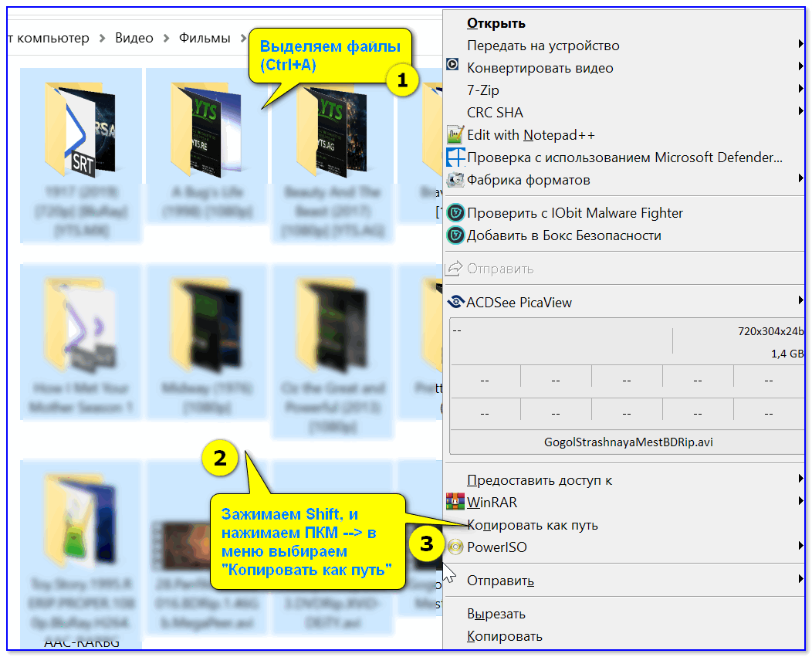This screenshot has width=812, height=657.
Task: Choose Edit with Notepad++
Action: tap(531, 135)
